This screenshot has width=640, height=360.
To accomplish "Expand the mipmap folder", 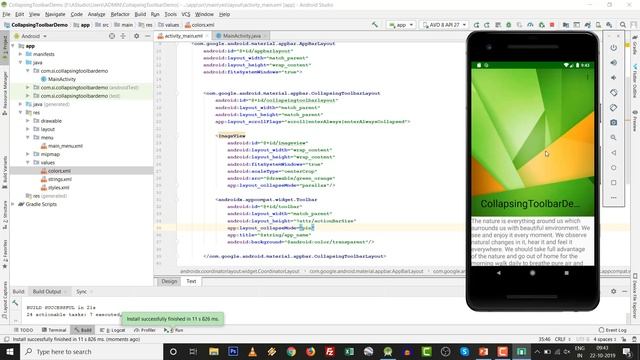I will click(28, 154).
